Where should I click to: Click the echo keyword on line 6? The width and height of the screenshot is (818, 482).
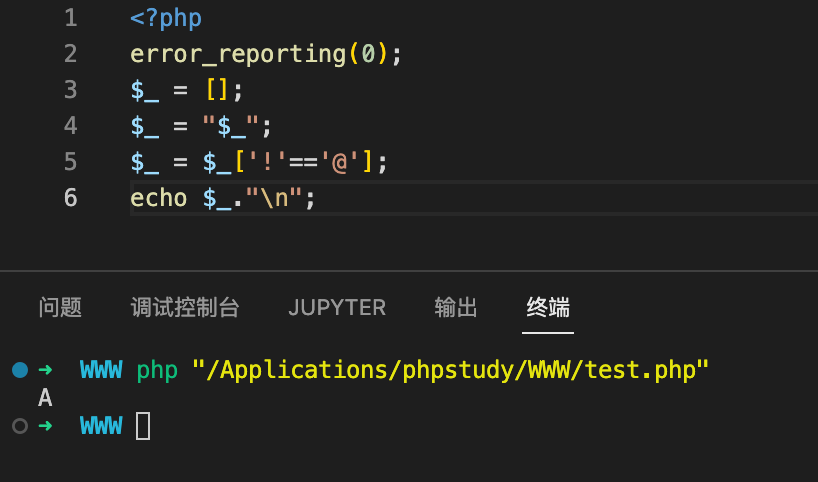coord(159,198)
